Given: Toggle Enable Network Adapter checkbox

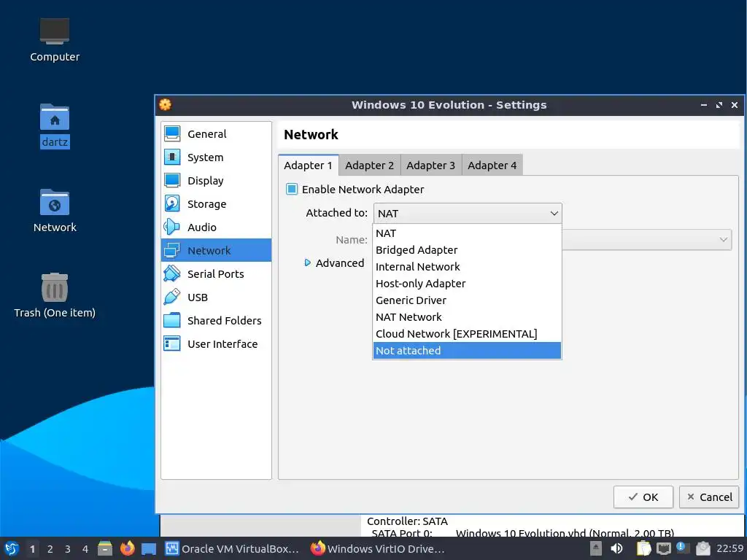Looking at the screenshot, I should (292, 189).
